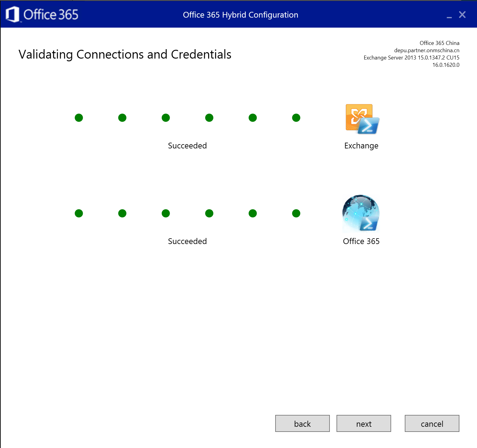Select the Office 365 label under the globe
Screen dimensions: 477x448
361,241
